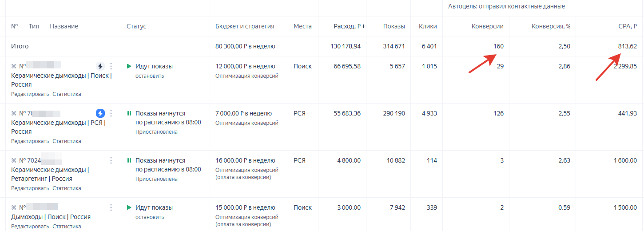Open the three-dot menu for Керамические дымоходы Поиск campaign

pos(111,66)
